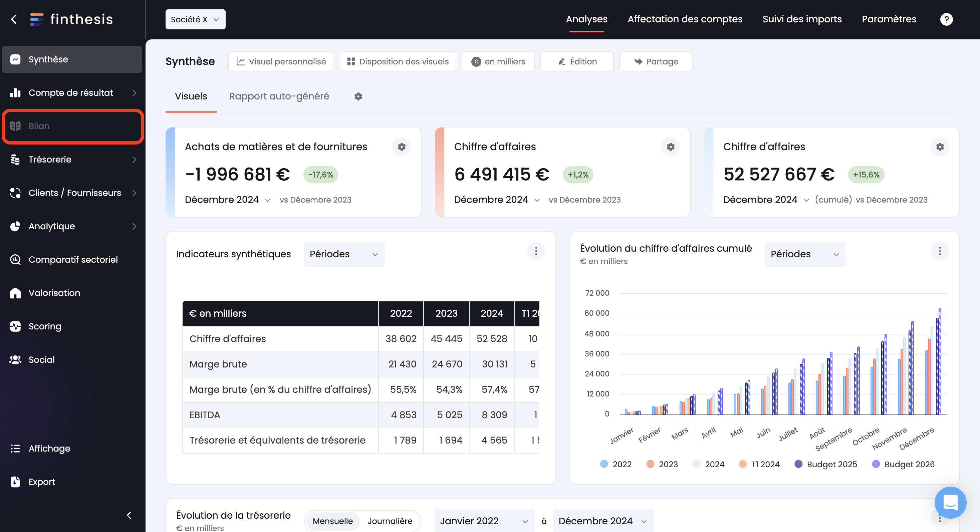Collapse the sidebar with bottom chevron
Viewport: 980px width, 532px height.
(129, 515)
